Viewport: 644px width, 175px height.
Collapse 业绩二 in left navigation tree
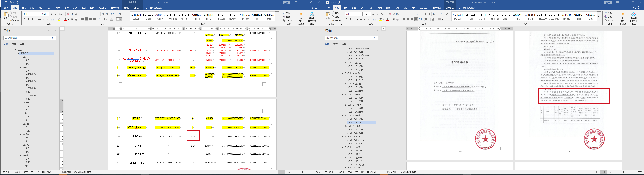pos(21,68)
